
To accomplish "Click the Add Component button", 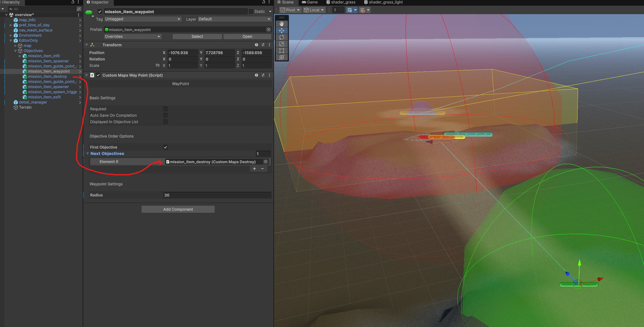I will coord(178,209).
